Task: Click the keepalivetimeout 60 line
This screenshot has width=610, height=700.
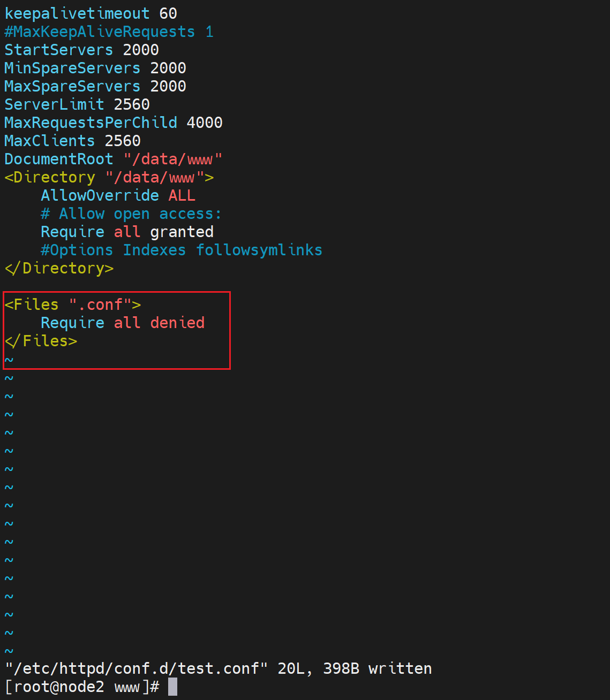Action: (91, 13)
